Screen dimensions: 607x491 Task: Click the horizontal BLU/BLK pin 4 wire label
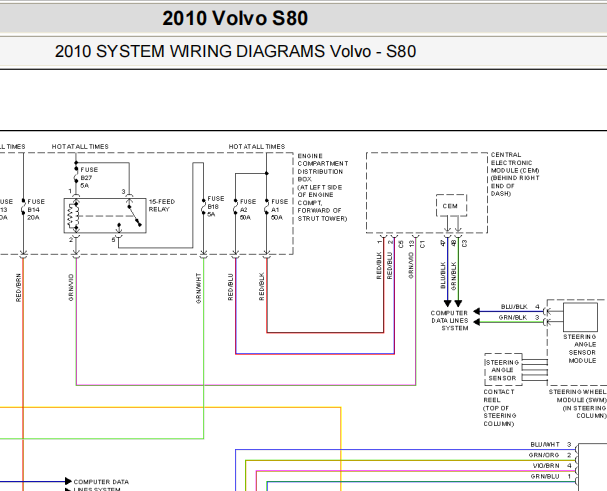pyautogui.click(x=514, y=307)
